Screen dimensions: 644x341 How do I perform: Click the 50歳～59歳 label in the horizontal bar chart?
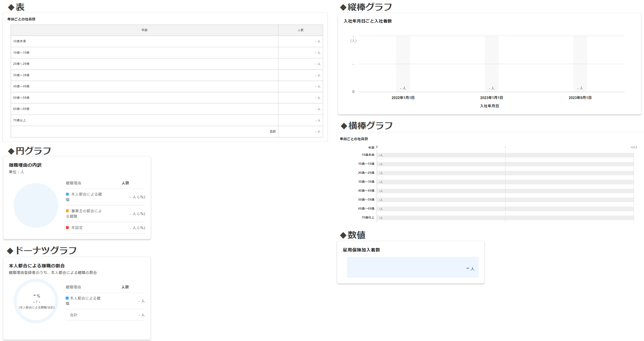coord(366,200)
